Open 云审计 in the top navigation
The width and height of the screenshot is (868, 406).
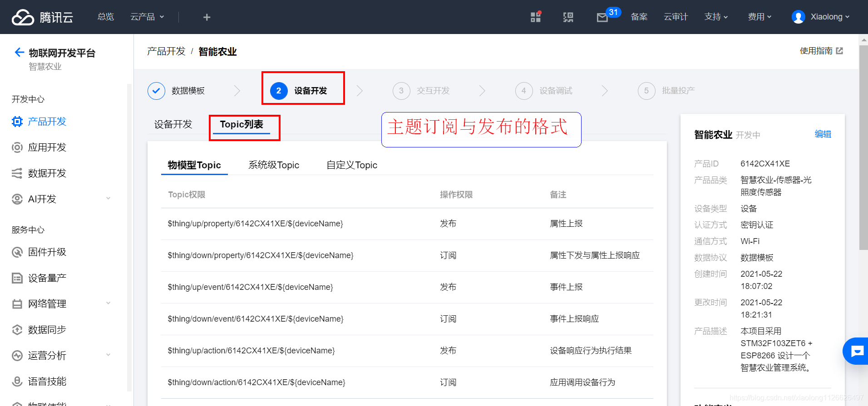tap(676, 17)
